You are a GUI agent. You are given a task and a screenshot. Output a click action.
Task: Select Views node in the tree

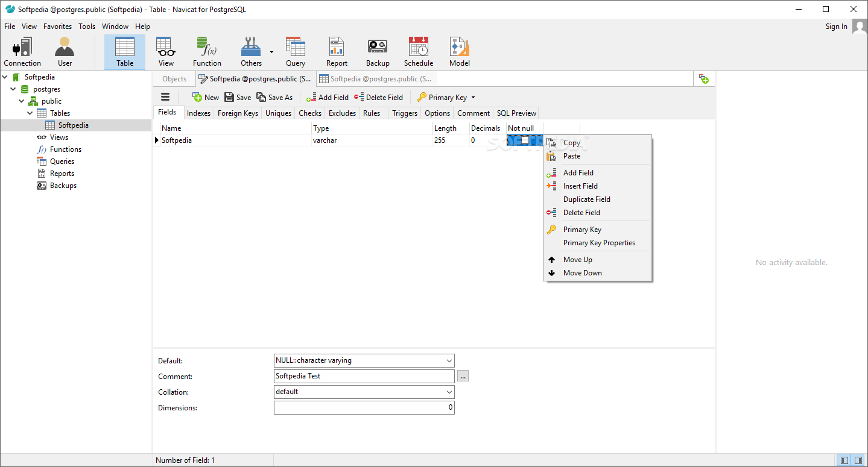[59, 137]
